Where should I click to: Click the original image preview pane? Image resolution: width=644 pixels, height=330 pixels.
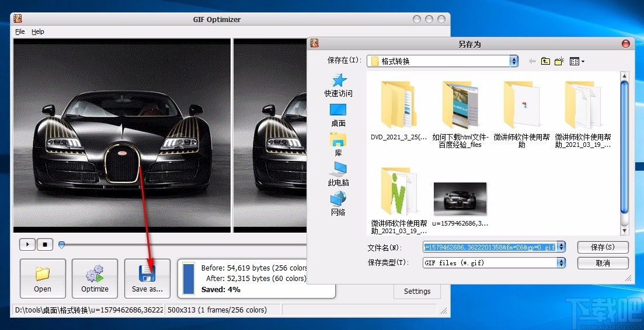(x=122, y=136)
